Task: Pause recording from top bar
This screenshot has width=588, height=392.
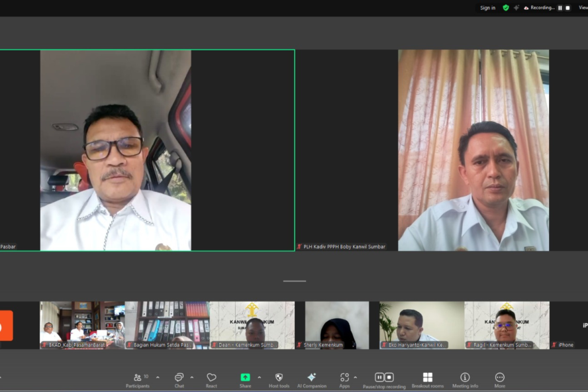Action: point(560,8)
